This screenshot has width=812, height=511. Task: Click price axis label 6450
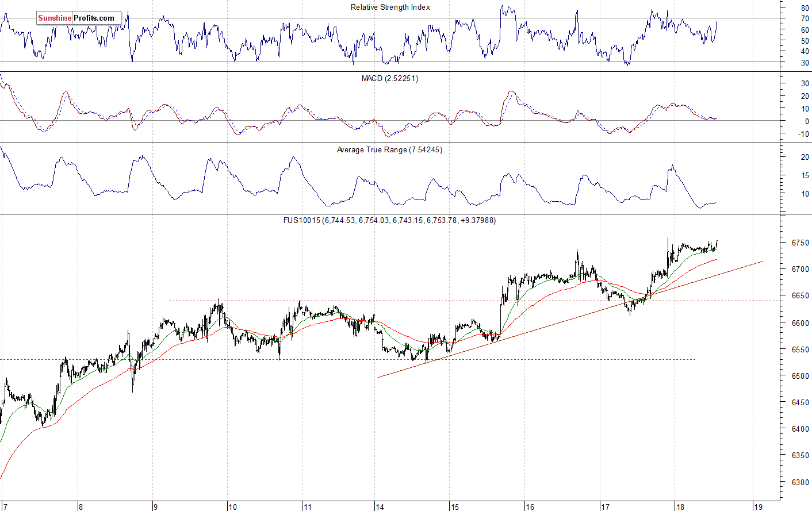[800, 402]
